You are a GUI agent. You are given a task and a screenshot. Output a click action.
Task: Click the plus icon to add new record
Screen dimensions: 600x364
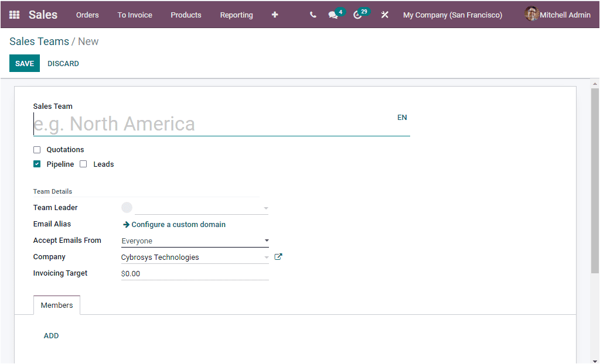click(275, 15)
